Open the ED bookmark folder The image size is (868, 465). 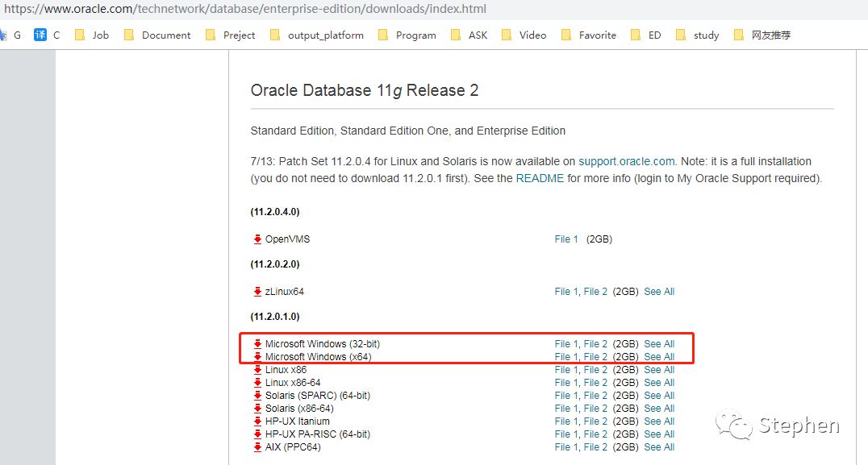646,35
